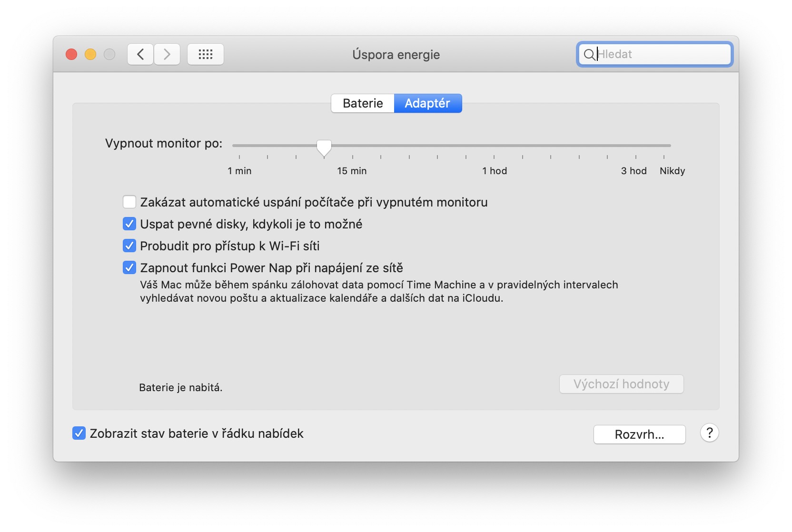Go forward with the right chevron button

pyautogui.click(x=167, y=54)
